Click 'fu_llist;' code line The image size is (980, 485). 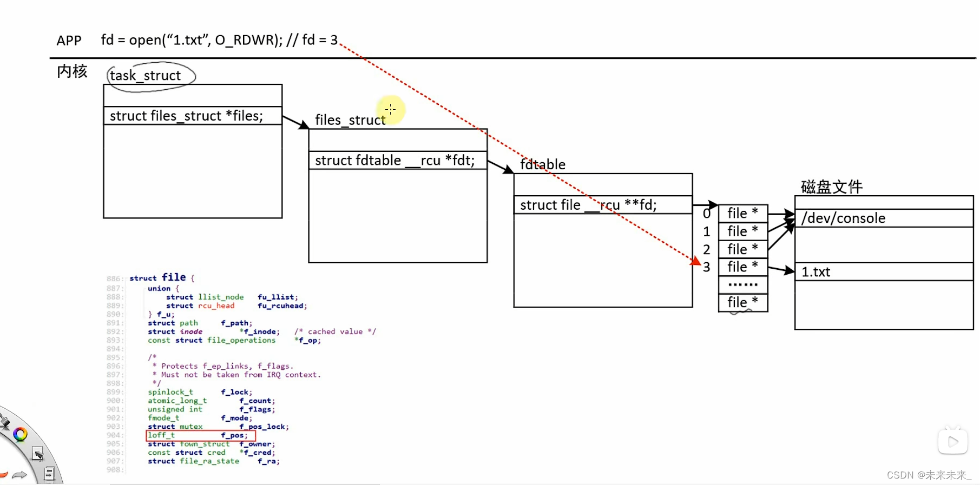click(232, 297)
